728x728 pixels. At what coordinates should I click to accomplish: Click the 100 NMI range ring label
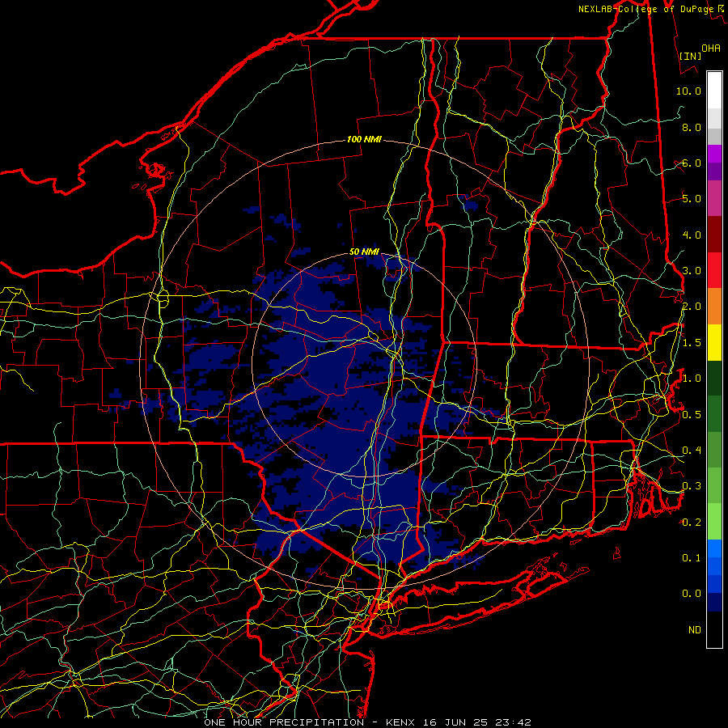(x=364, y=139)
